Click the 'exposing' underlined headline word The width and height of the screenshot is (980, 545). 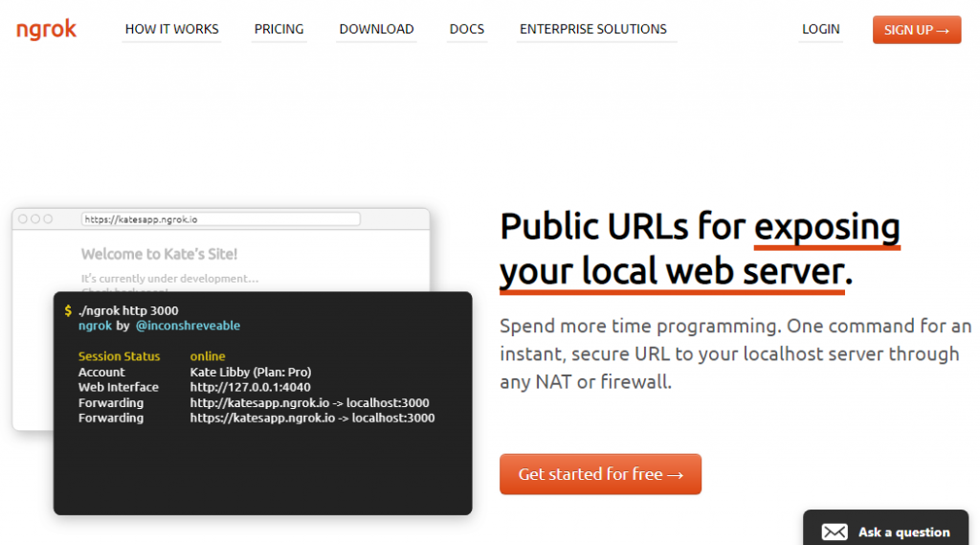pos(827,228)
